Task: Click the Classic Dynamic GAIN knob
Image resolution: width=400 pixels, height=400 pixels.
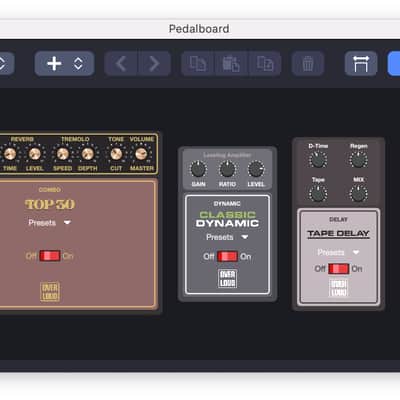Action: point(198,169)
